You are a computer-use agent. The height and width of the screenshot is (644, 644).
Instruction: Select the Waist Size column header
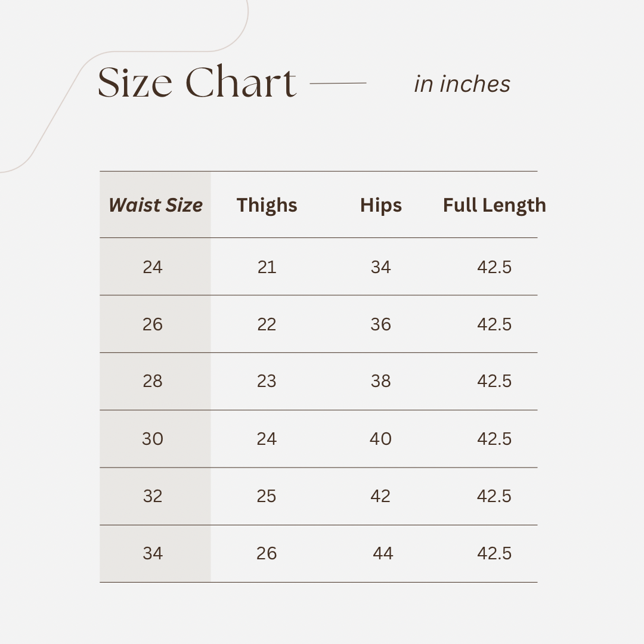(x=155, y=205)
